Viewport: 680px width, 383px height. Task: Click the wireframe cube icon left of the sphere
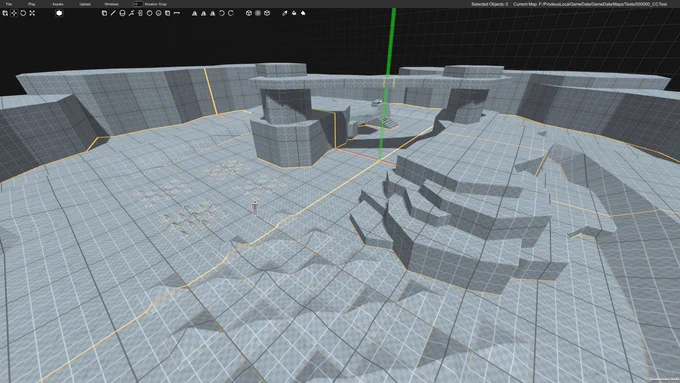[249, 13]
